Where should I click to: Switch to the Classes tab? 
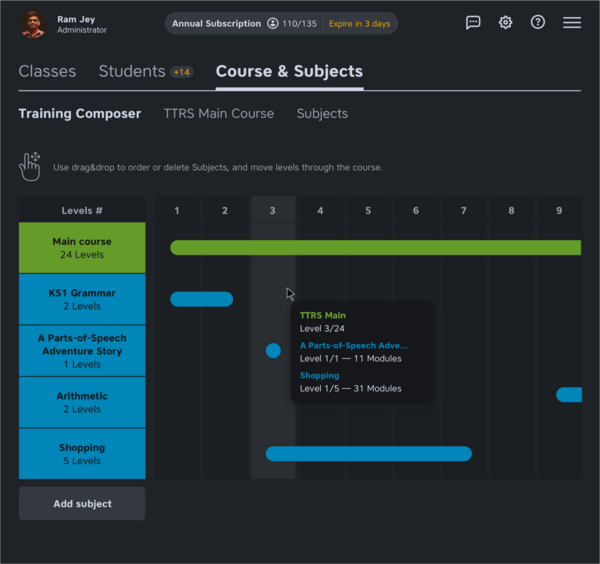pyautogui.click(x=47, y=71)
